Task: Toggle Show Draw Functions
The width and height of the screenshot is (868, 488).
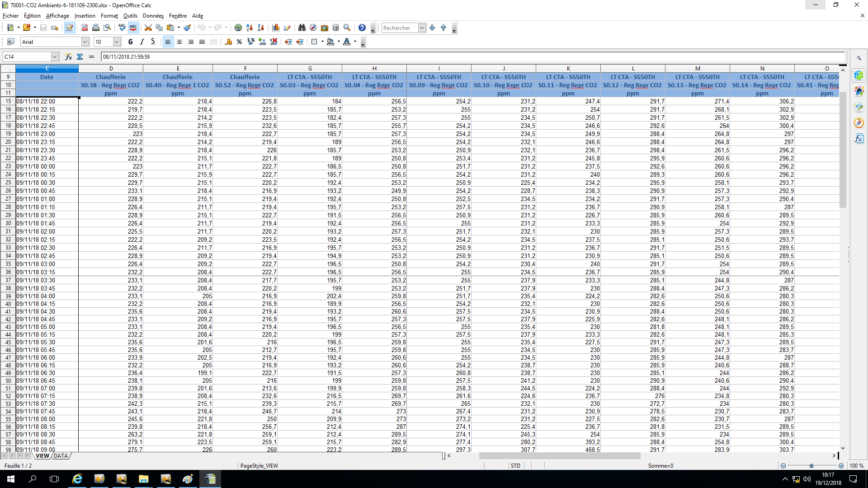Action: tap(287, 28)
